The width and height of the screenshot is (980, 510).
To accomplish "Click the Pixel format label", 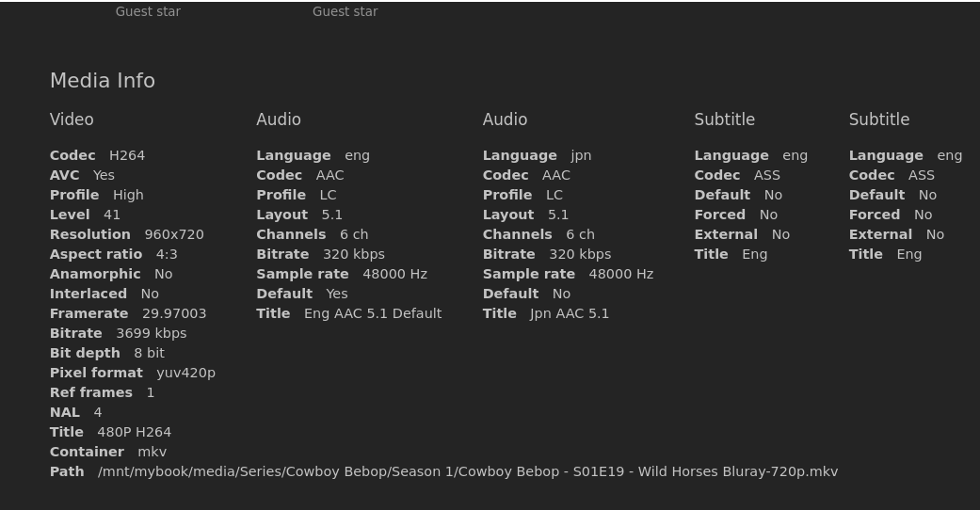I will tap(96, 373).
